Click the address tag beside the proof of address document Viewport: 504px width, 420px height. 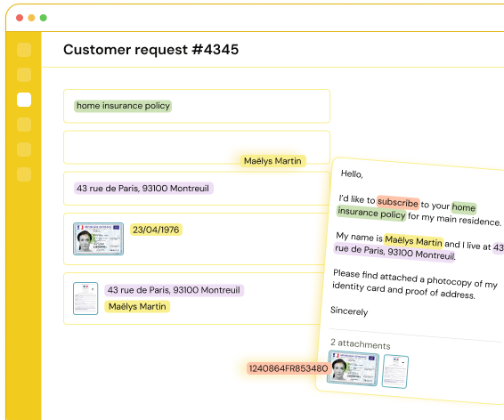(x=174, y=290)
